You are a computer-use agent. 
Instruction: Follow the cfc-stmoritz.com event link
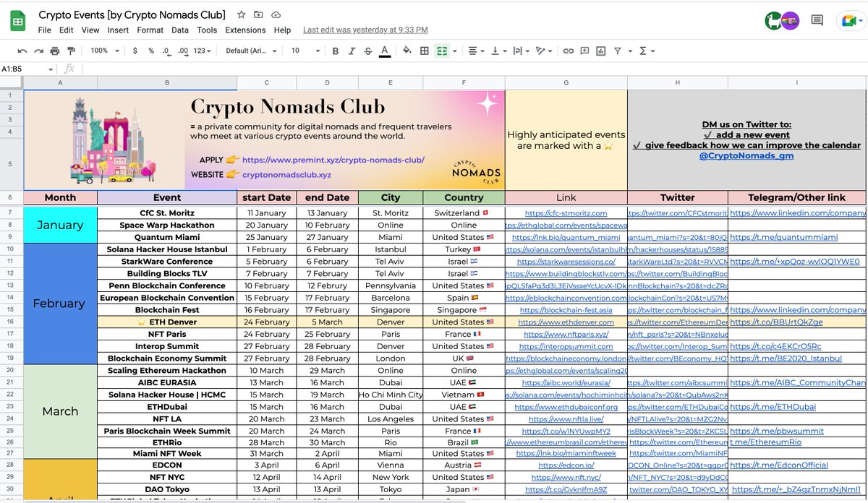566,212
